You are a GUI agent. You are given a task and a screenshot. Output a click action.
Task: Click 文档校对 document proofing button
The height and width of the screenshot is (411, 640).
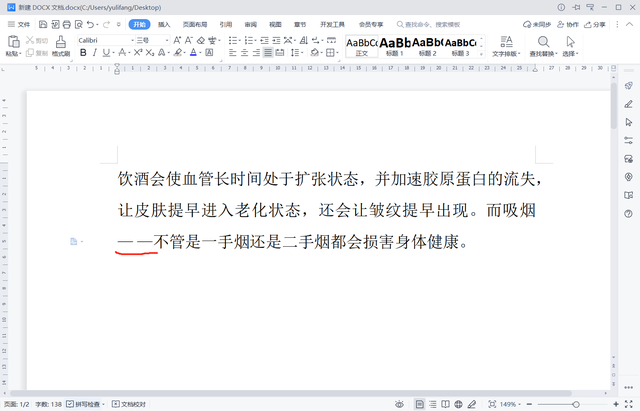tap(129, 404)
